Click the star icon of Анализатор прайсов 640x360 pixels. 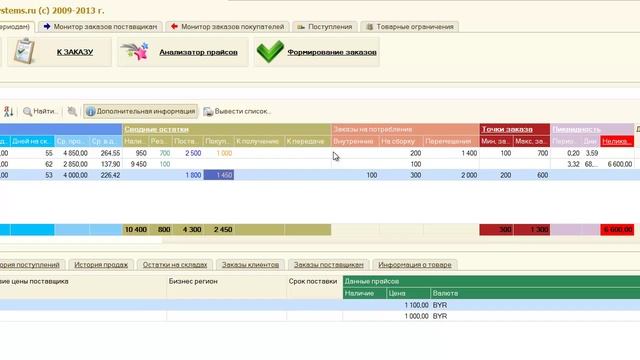point(135,52)
